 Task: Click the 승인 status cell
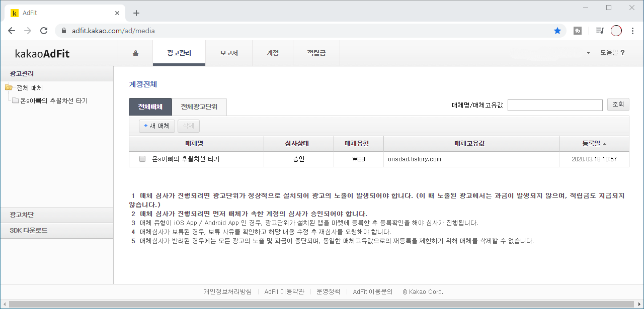pyautogui.click(x=299, y=159)
